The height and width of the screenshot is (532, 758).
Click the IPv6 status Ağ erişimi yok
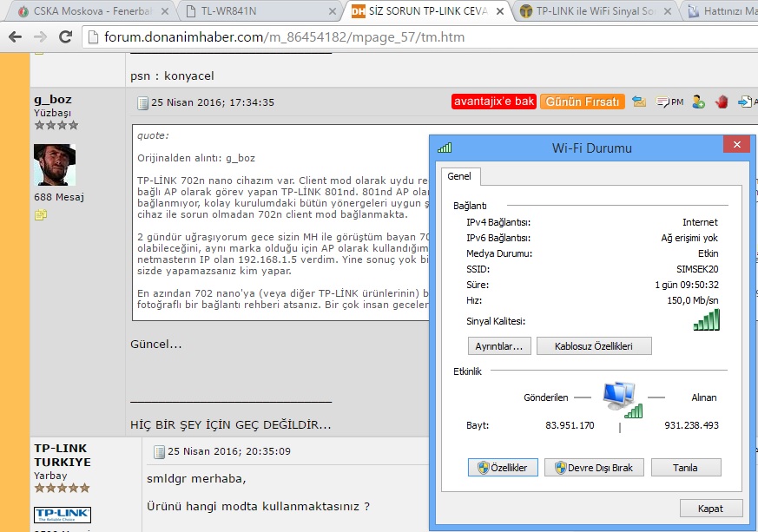(689, 238)
